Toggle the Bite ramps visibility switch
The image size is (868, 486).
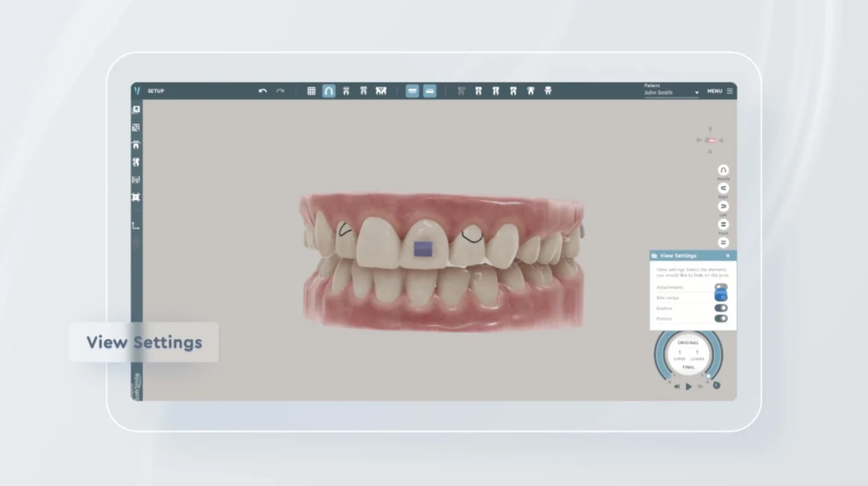click(x=721, y=297)
